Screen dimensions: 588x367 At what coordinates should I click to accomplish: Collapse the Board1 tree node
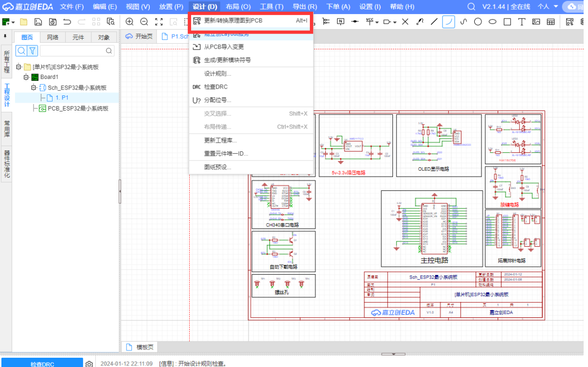(x=27, y=77)
